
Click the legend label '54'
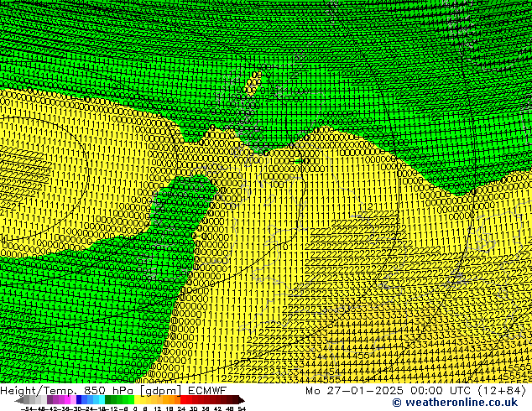pos(242,408)
